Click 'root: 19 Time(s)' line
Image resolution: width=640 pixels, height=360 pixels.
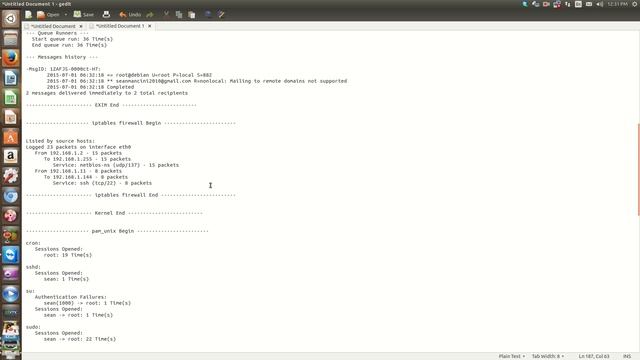[68, 255]
